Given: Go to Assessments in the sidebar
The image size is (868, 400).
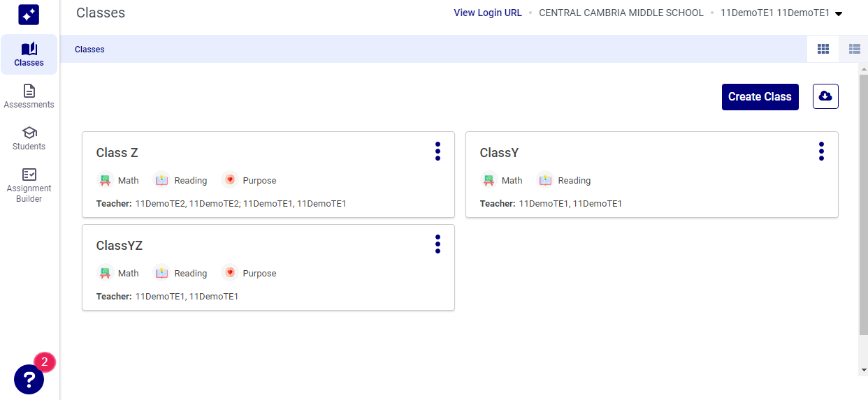Looking at the screenshot, I should [29, 96].
